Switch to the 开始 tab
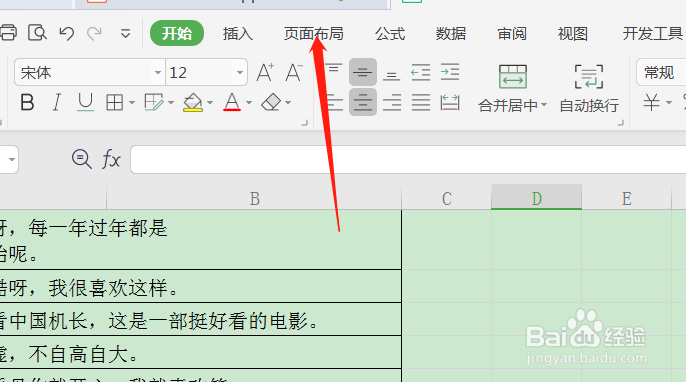Image resolution: width=686 pixels, height=382 pixels. pos(177,33)
